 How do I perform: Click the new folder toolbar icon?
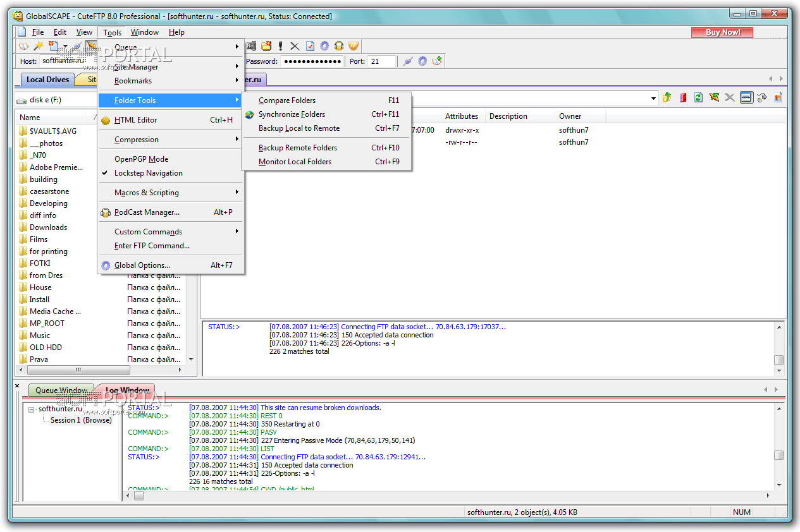click(x=266, y=46)
